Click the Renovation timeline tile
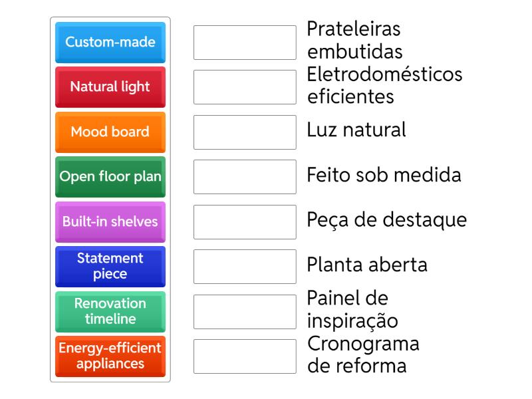Viewport: 532px width, 399px height. [x=110, y=311]
